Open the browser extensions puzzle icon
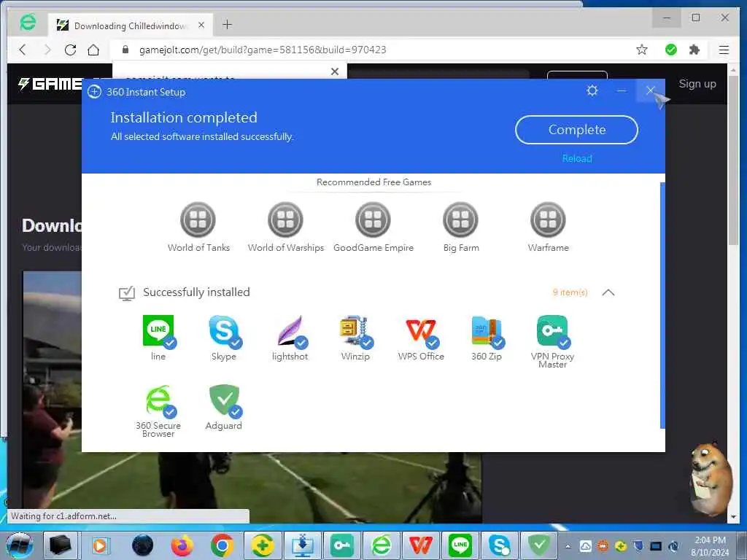Image resolution: width=747 pixels, height=560 pixels. 694,50
